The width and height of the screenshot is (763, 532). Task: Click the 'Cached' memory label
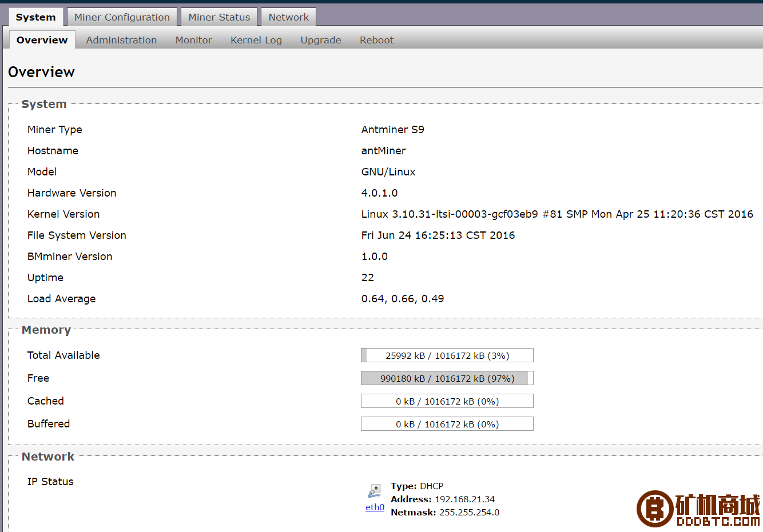pyautogui.click(x=46, y=401)
